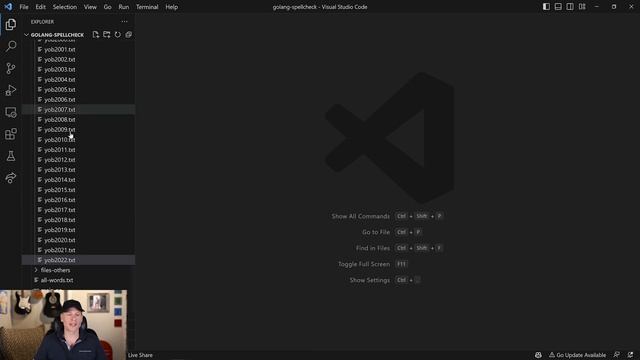Open the Explorer view in activity bar
Viewport: 640px width, 360px height.
[11, 24]
